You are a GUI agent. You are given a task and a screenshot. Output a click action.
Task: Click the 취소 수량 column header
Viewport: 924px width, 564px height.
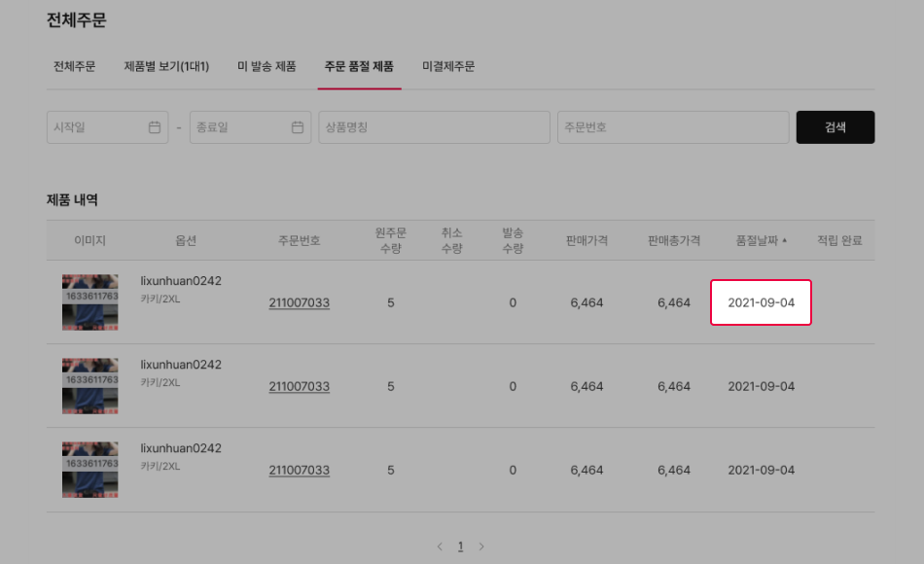[x=451, y=240]
